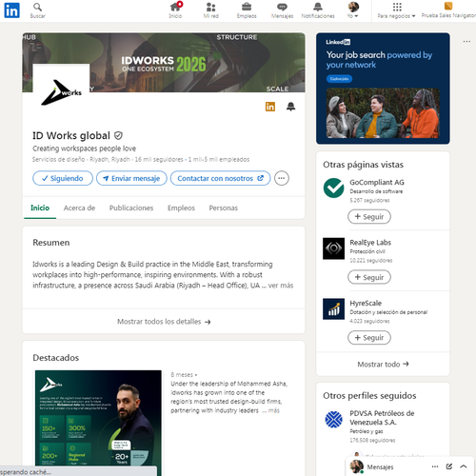Image resolution: width=476 pixels, height=476 pixels.
Task: Select the Inicio tab on company page
Action: coord(40,208)
